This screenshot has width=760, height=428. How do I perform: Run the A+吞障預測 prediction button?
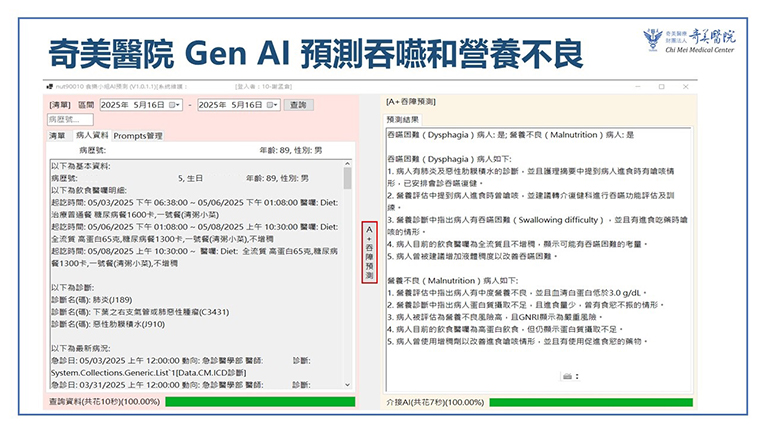point(369,251)
